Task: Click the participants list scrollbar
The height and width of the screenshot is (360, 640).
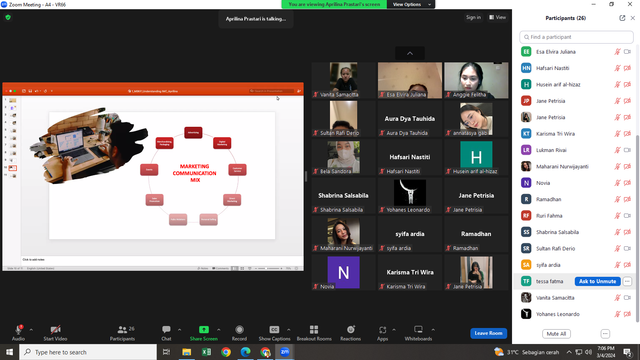Action: [637, 229]
